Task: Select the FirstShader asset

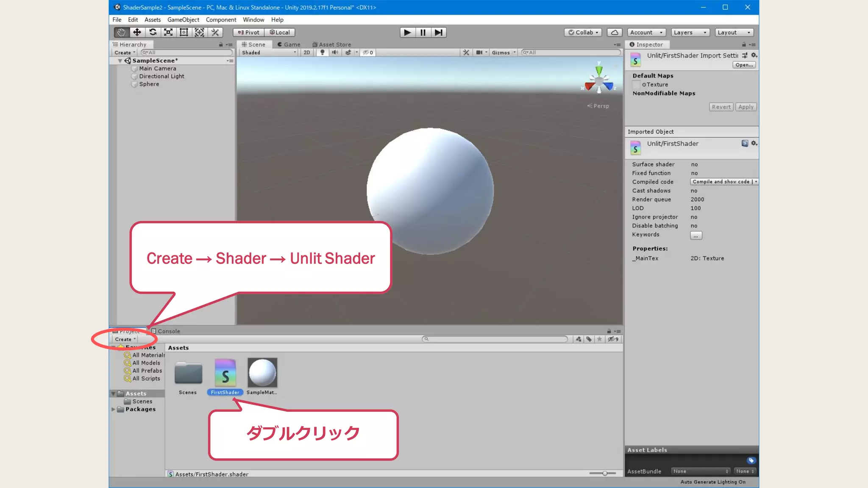Action: pyautogui.click(x=225, y=377)
